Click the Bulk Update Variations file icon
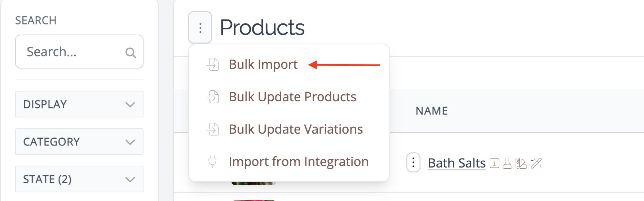 (213, 129)
